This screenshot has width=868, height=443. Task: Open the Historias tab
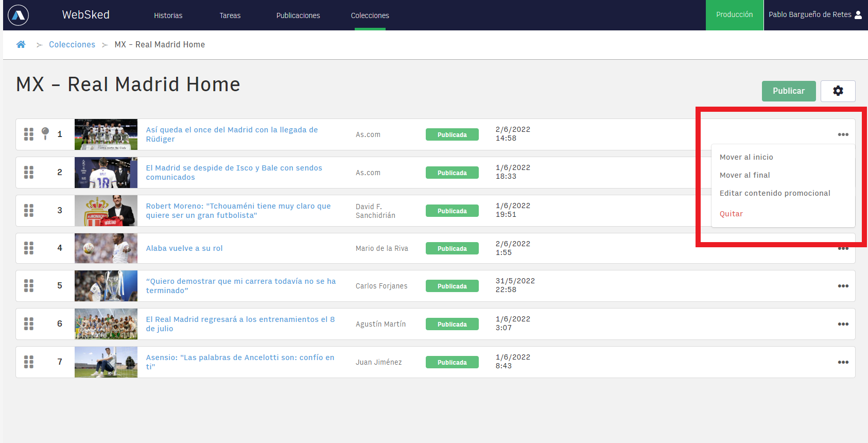click(x=168, y=15)
